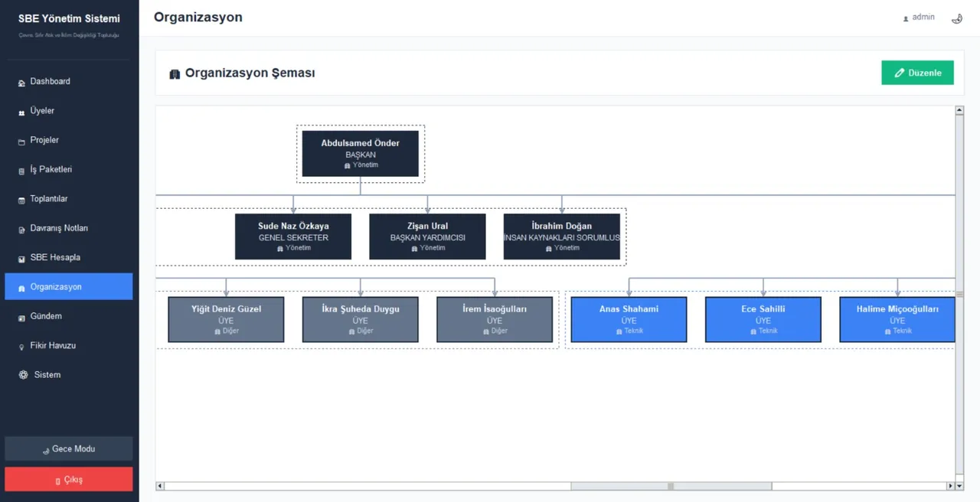Click the Gündem icon in sidebar
This screenshot has height=502, width=980.
tap(21, 318)
